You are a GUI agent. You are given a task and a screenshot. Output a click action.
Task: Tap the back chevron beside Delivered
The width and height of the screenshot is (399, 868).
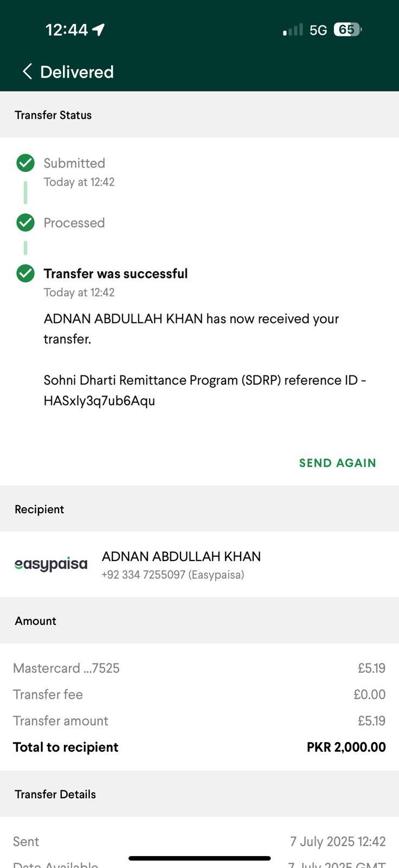tap(27, 71)
